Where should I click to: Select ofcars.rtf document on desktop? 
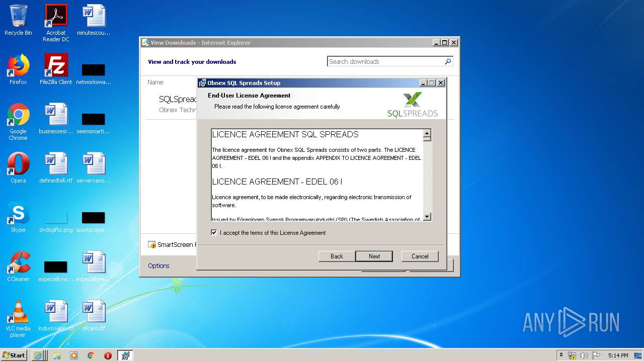pos(94,316)
